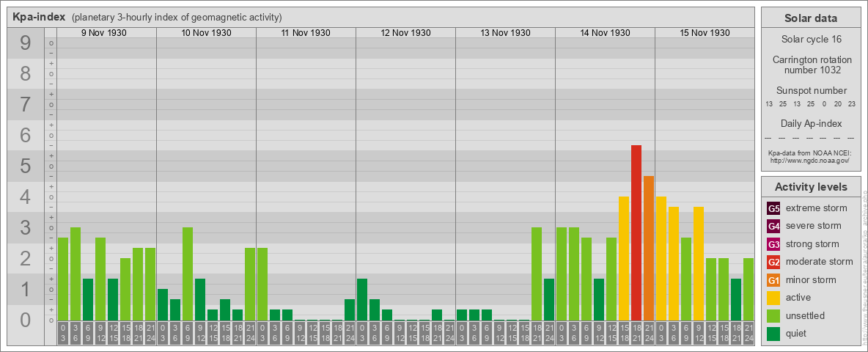Click the Kp scale number 5
The width and height of the screenshot is (868, 352).
coord(26,166)
